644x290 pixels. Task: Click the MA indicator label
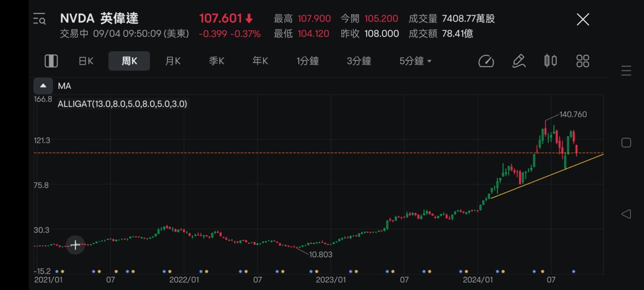click(x=64, y=86)
